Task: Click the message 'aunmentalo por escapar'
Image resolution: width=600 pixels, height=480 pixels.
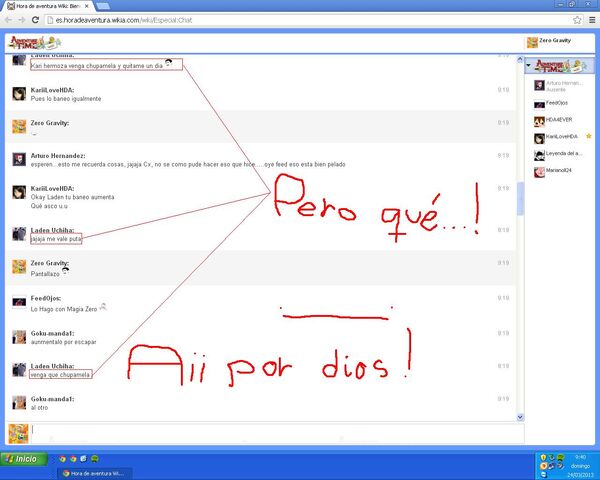Action: pyautogui.click(x=63, y=342)
